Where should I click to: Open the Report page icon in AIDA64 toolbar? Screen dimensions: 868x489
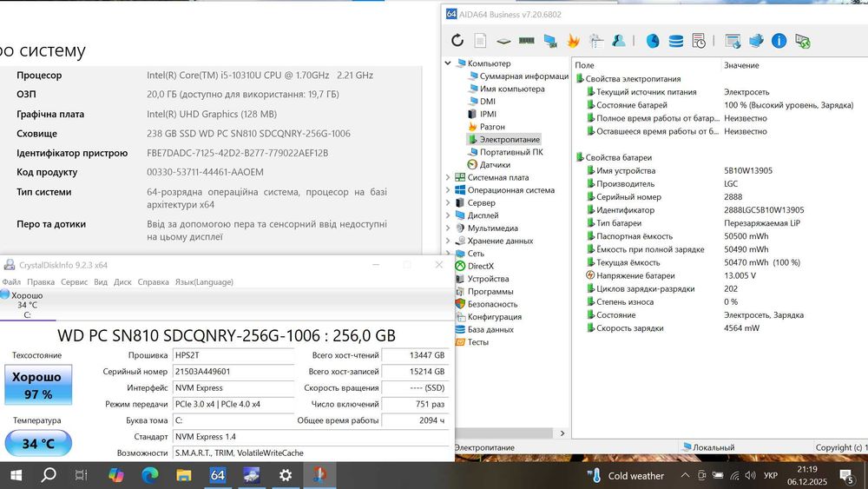click(480, 41)
